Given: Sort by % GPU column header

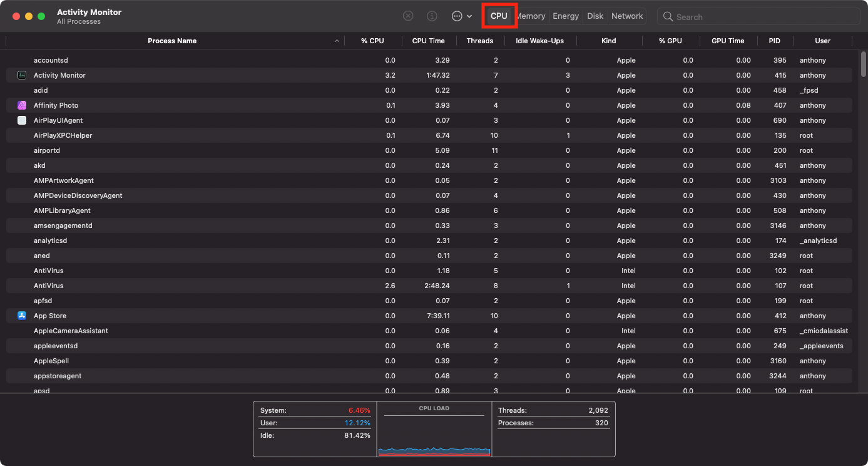Looking at the screenshot, I should 670,41.
